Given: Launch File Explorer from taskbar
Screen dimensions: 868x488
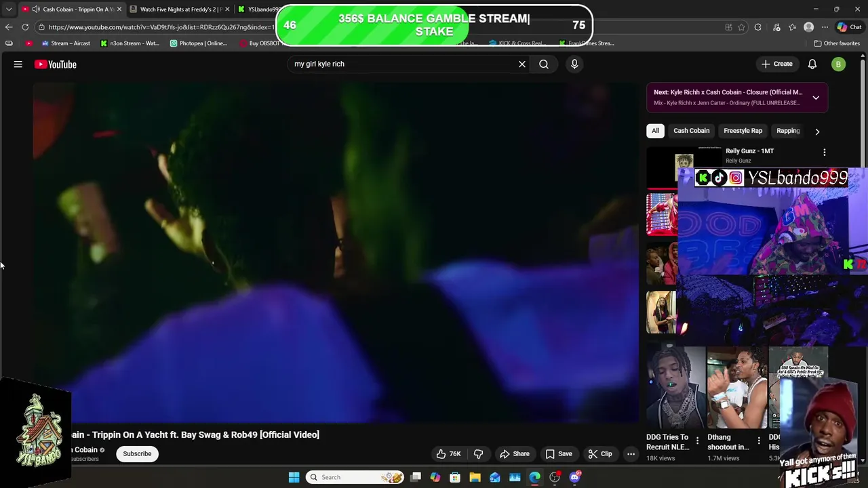Looking at the screenshot, I should [475, 477].
